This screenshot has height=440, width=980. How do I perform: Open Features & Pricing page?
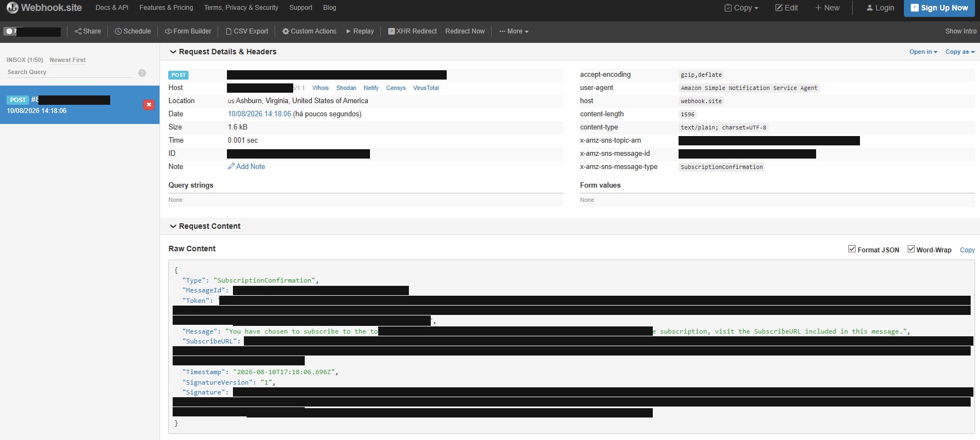(x=166, y=8)
